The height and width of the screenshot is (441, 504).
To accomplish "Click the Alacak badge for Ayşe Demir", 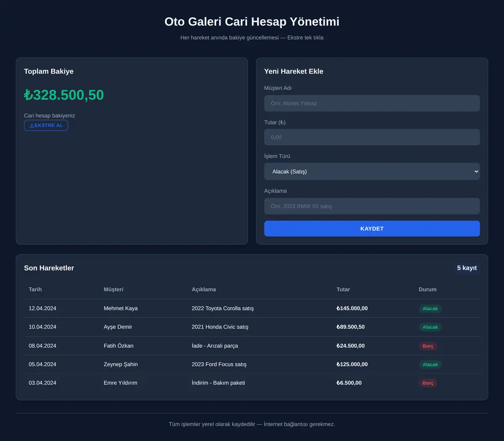I will pyautogui.click(x=430, y=327).
